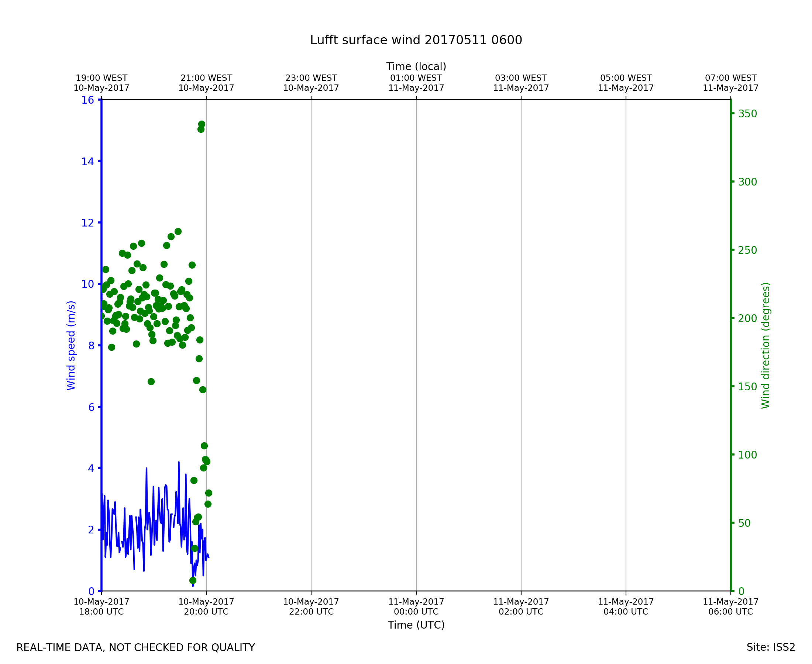Viewport: 812px width, 664px height.
Task: Click the plot title 'Lufft surface wind 20170511 0600'
Action: coord(416,40)
